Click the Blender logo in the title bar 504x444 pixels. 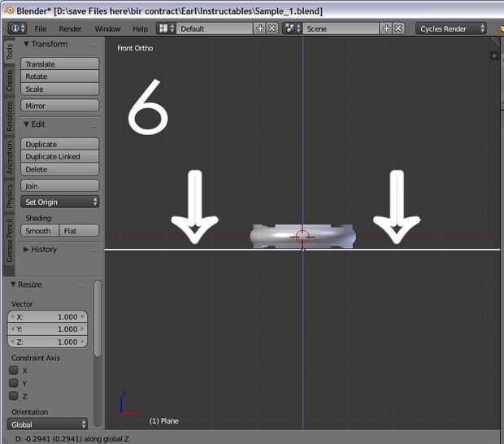(9, 11)
